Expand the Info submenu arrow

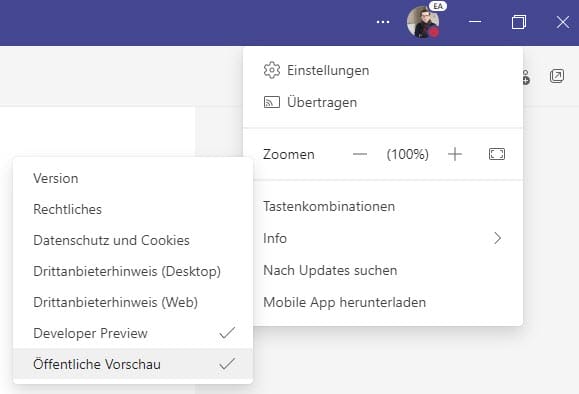click(x=498, y=238)
